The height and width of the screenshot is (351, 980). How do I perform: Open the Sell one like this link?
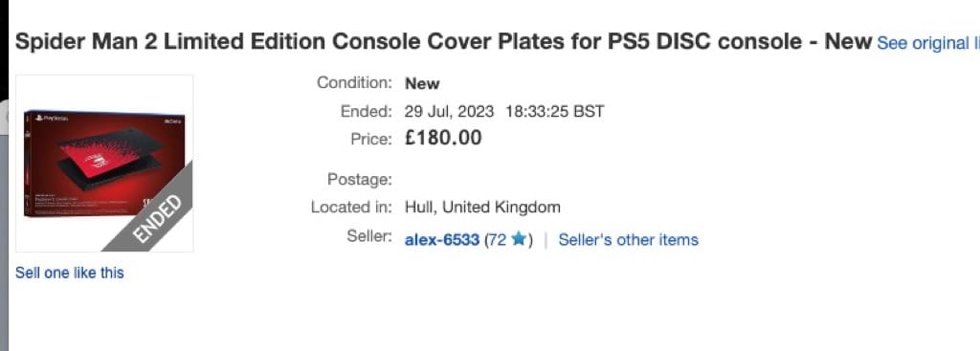(69, 273)
